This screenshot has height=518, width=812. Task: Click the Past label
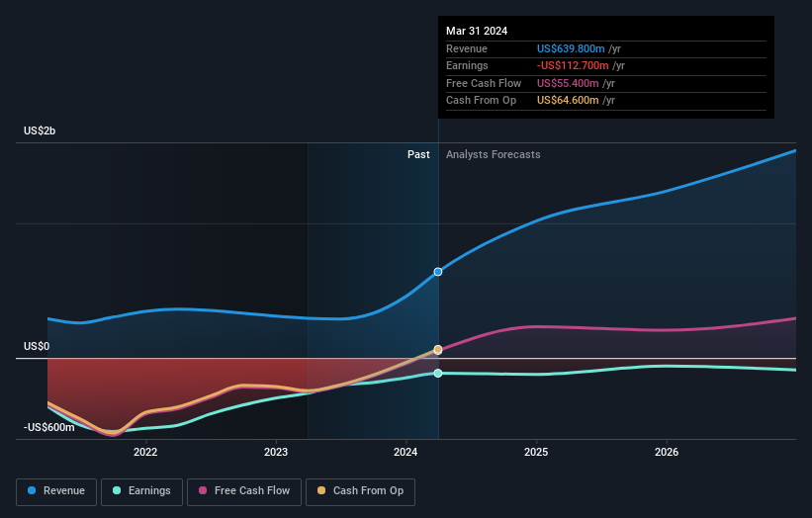pos(418,155)
